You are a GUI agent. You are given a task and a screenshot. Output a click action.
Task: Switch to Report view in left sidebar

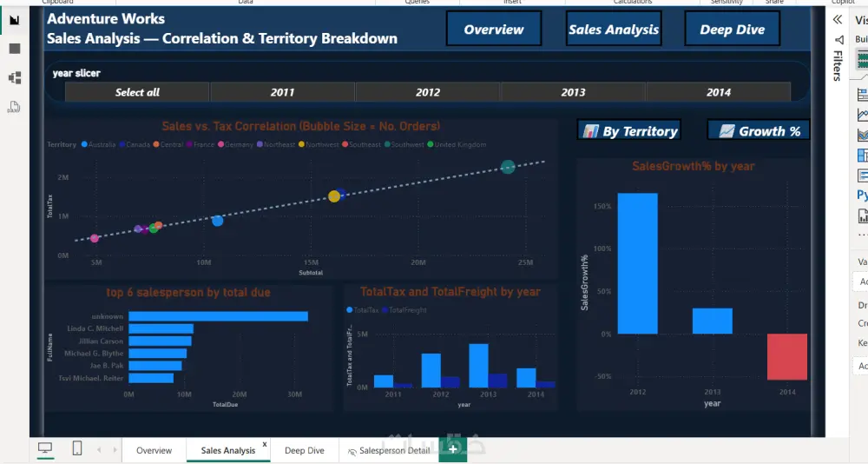15,21
